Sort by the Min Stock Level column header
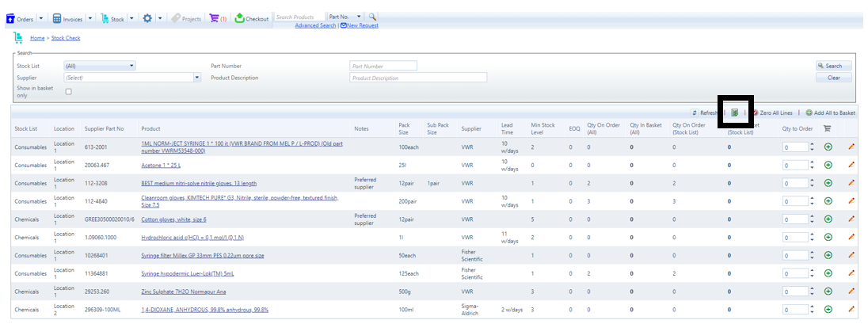Image resolution: width=868 pixels, height=324 pixels. 542,128
